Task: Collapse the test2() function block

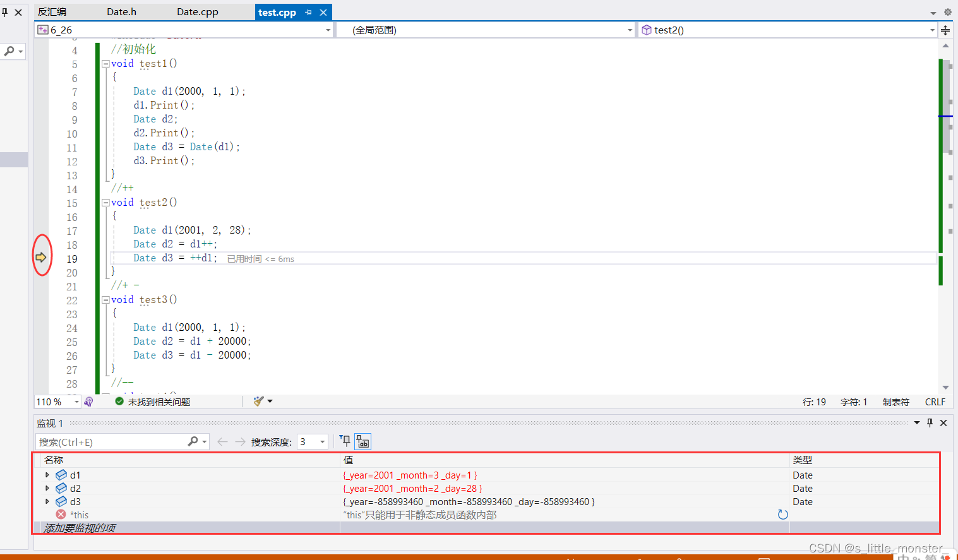Action: pos(105,203)
